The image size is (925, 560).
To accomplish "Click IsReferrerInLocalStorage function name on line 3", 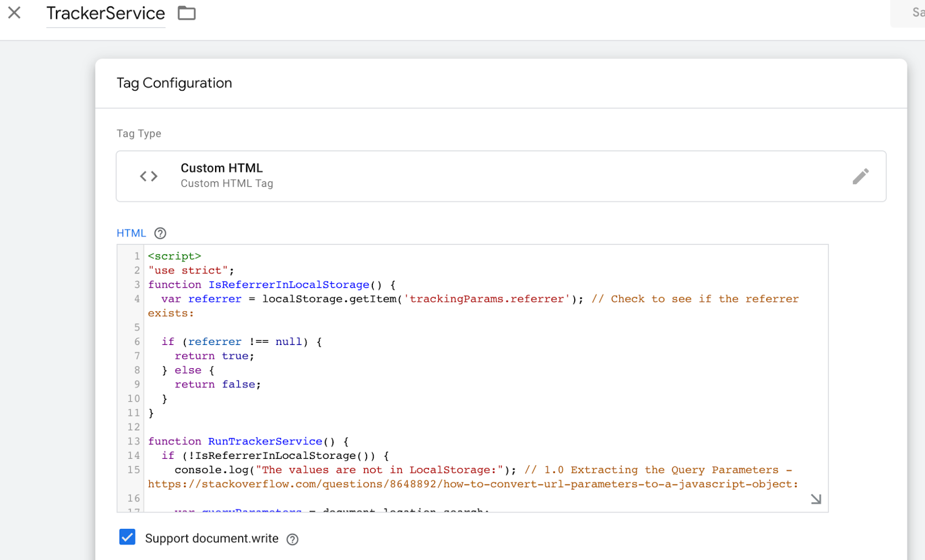I will tap(288, 284).
